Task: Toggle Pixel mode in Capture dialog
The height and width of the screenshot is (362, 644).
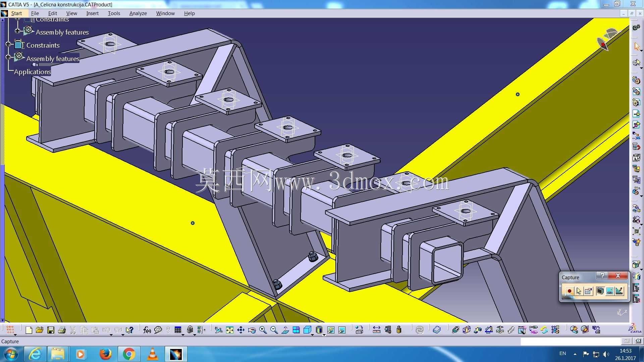Action: coord(610,291)
